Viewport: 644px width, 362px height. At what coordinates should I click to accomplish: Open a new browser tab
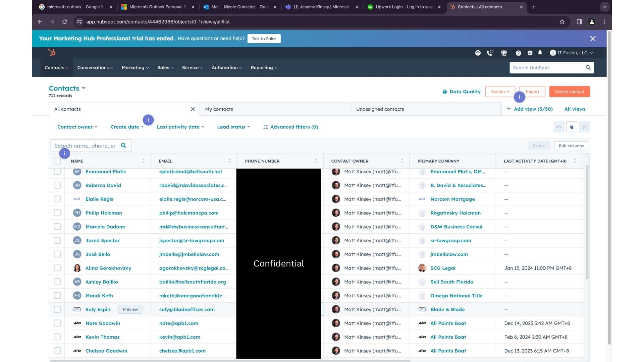click(534, 7)
